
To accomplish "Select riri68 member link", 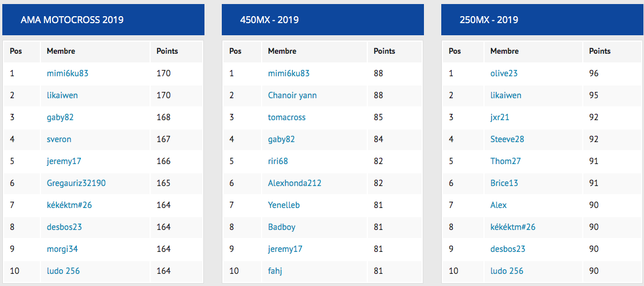I will (278, 161).
